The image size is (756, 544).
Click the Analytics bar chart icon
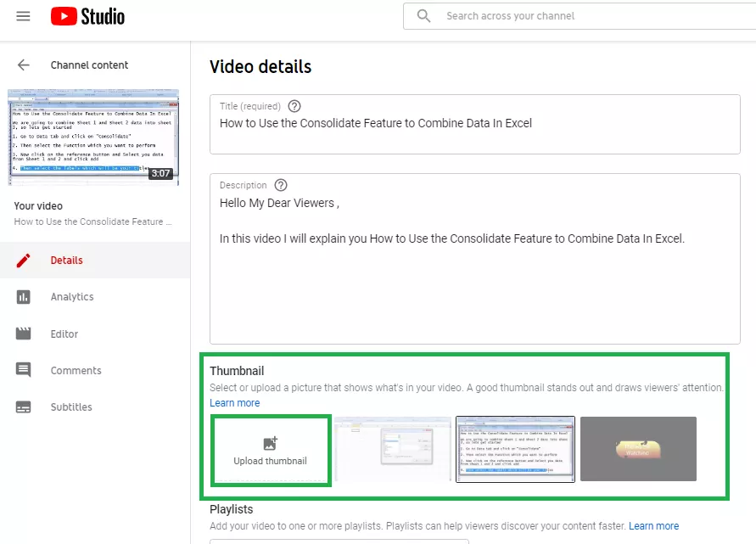[x=23, y=297]
